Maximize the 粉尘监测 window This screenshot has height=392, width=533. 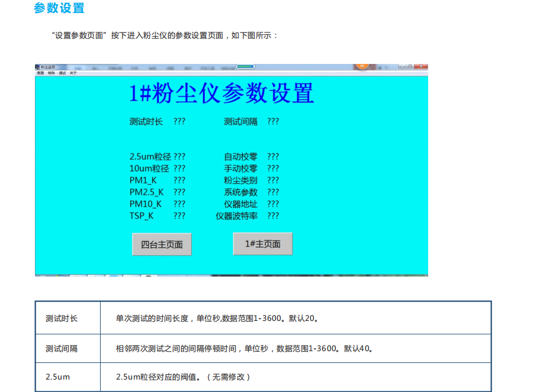click(x=410, y=67)
